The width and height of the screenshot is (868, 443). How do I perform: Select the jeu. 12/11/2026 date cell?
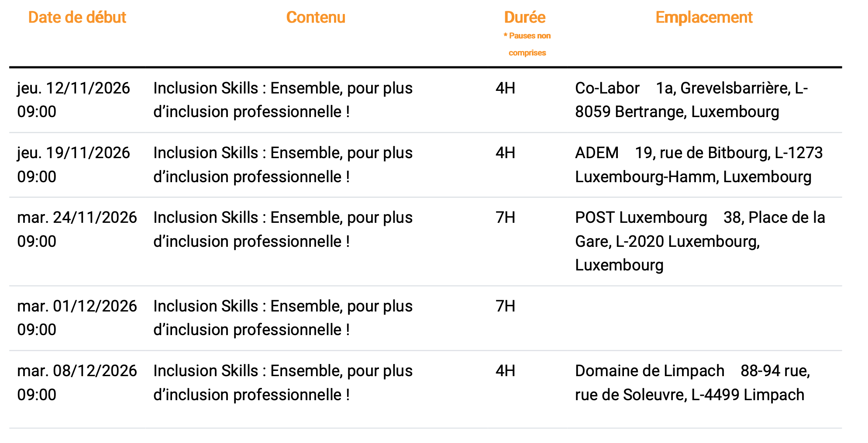coord(73,100)
